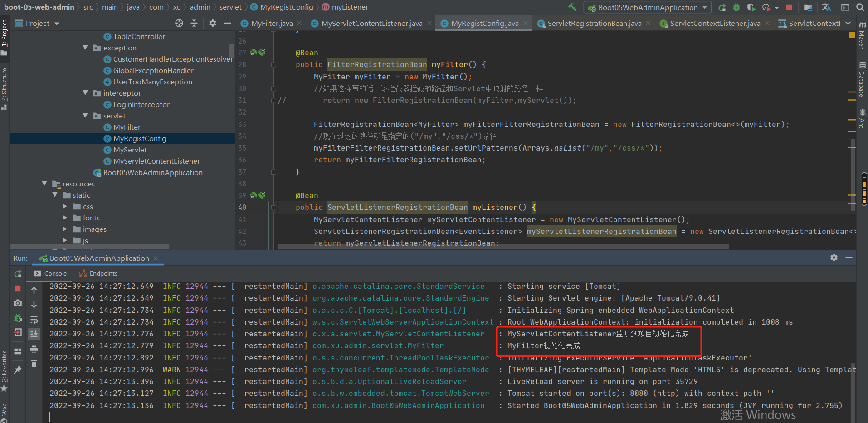Open ServletContextListener.java tab
The width and height of the screenshot is (868, 423).
click(715, 23)
